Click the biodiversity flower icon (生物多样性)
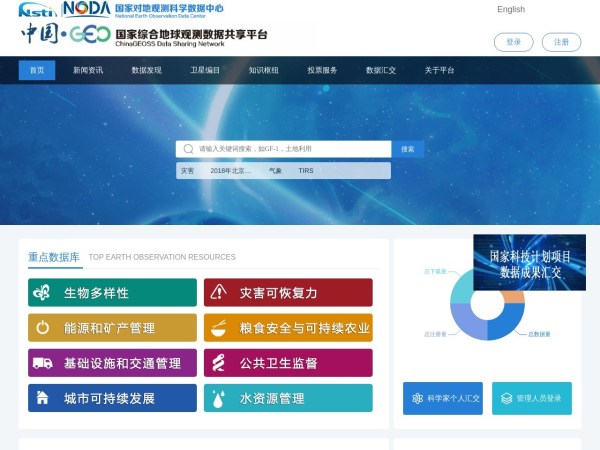 pyautogui.click(x=42, y=293)
